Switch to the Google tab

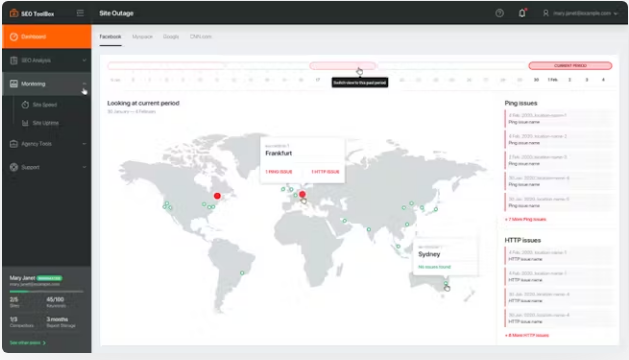171,37
